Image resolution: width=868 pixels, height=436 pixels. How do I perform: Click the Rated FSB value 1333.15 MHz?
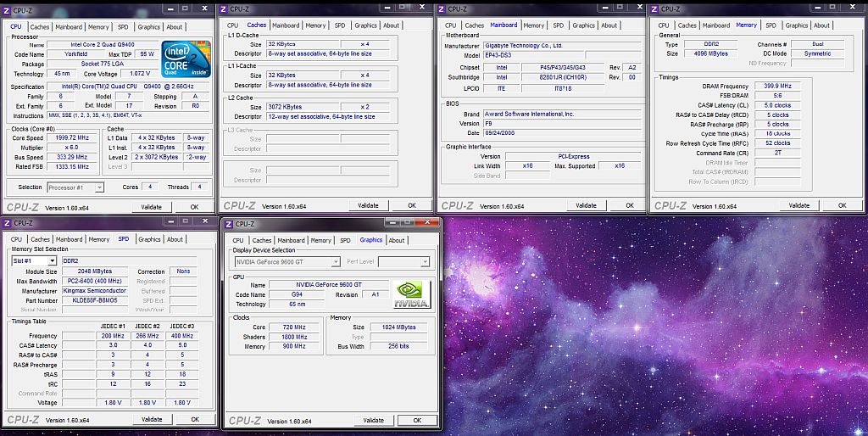pos(73,167)
